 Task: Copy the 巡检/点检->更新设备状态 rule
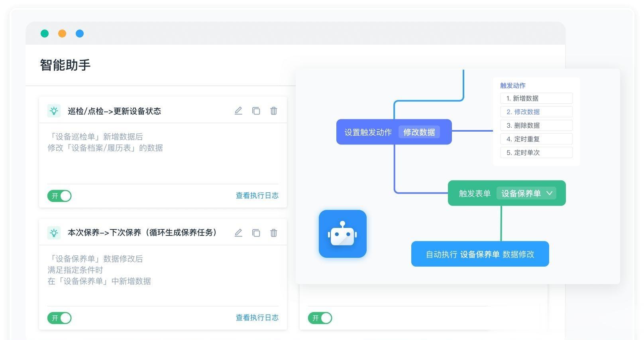click(256, 111)
